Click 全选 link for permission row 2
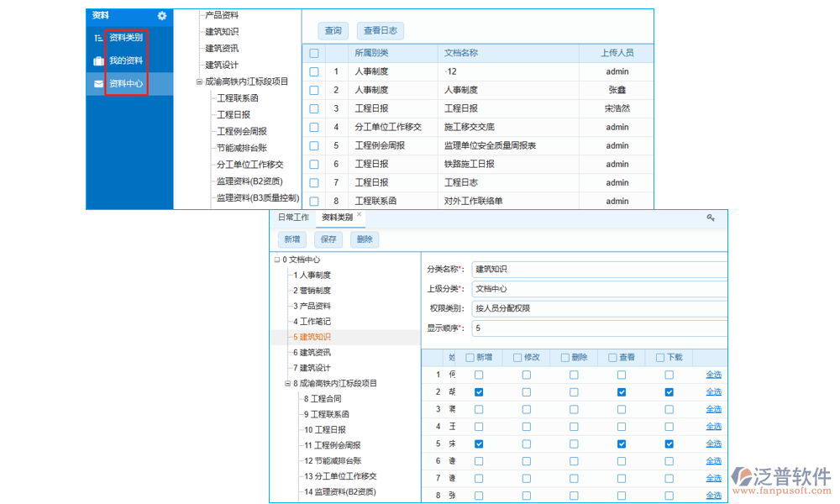840x504 pixels. [713, 392]
